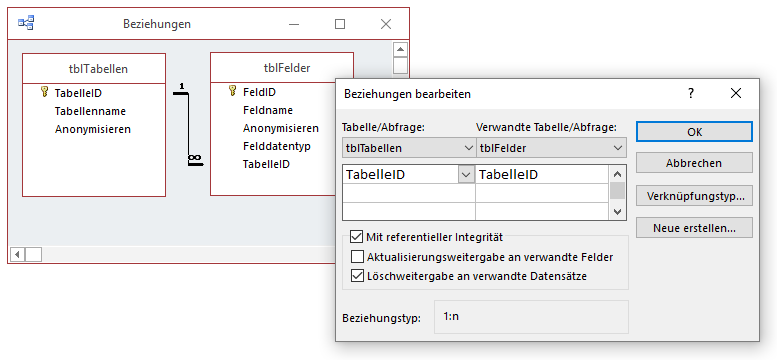Confirm with the OK button
The height and width of the screenshot is (360, 777).
(694, 132)
